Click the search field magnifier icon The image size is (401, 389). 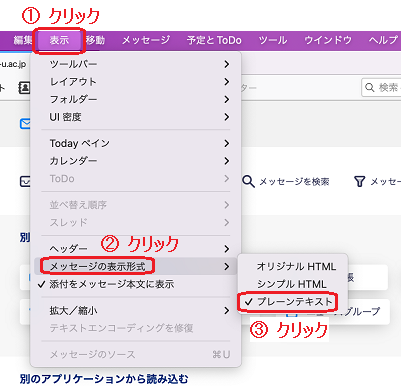pyautogui.click(x=370, y=88)
